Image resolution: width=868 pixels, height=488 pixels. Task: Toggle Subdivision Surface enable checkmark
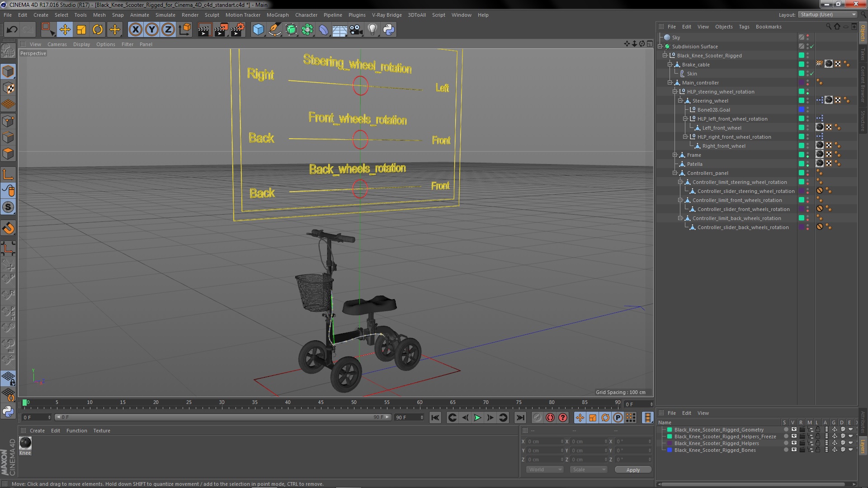tap(812, 47)
